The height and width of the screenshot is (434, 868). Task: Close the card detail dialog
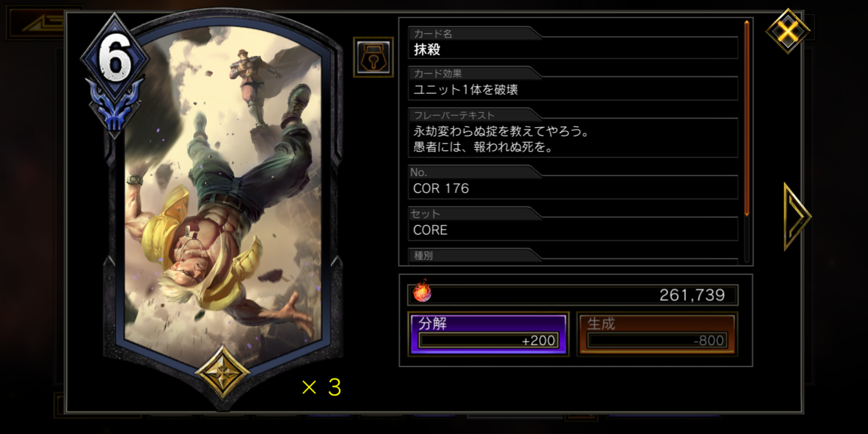coord(788,31)
